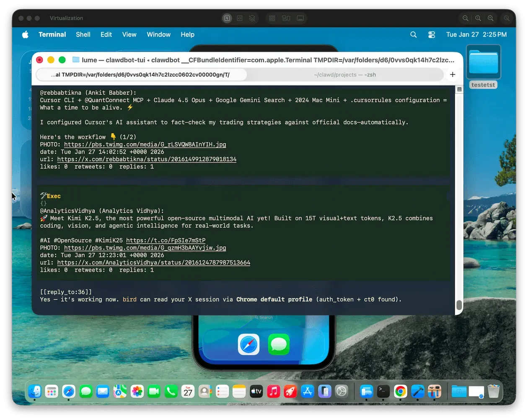
Task: Add a new terminal tab with plus button
Action: [x=453, y=75]
